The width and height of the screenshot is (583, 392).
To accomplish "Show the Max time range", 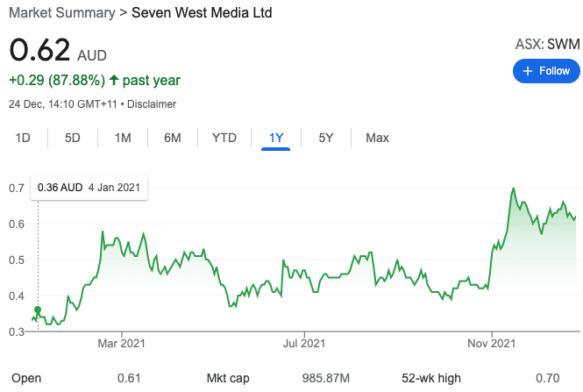I will click(x=377, y=138).
